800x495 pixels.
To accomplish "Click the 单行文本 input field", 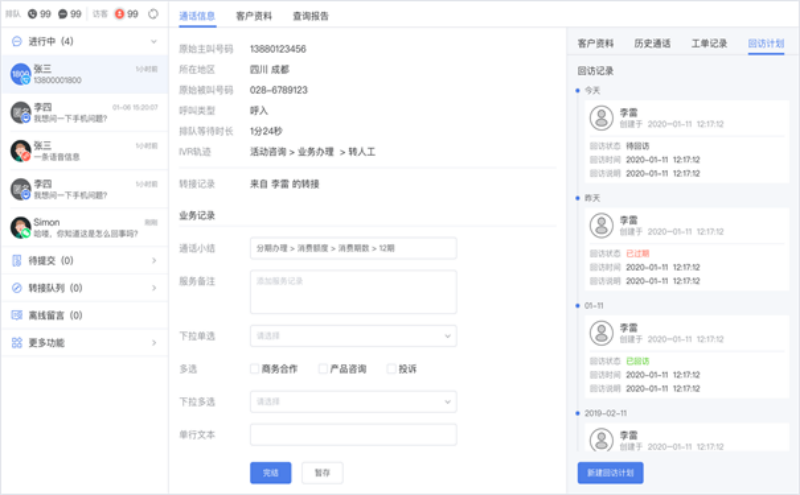I will [353, 435].
